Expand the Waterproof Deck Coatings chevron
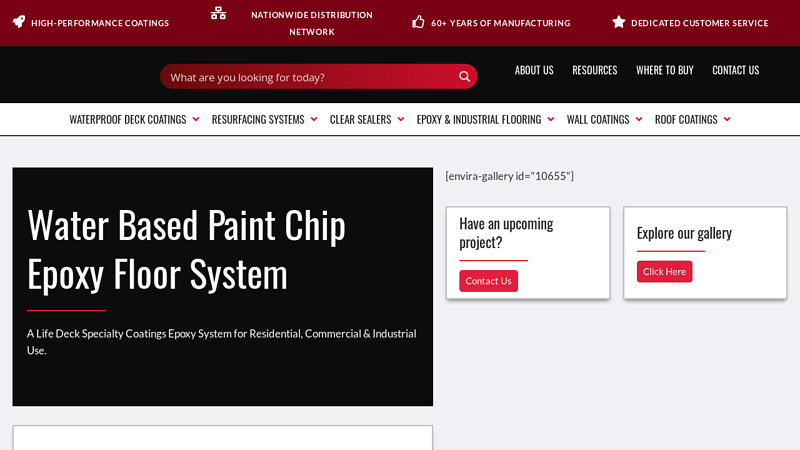 coord(196,119)
